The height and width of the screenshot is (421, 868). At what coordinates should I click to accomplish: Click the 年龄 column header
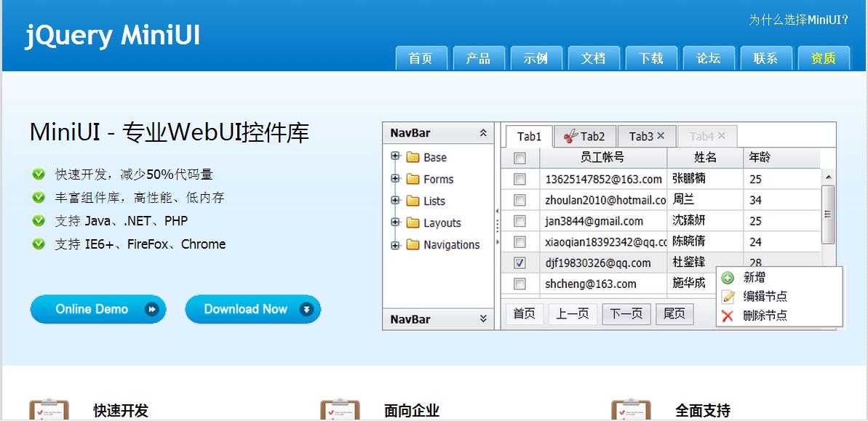[781, 159]
